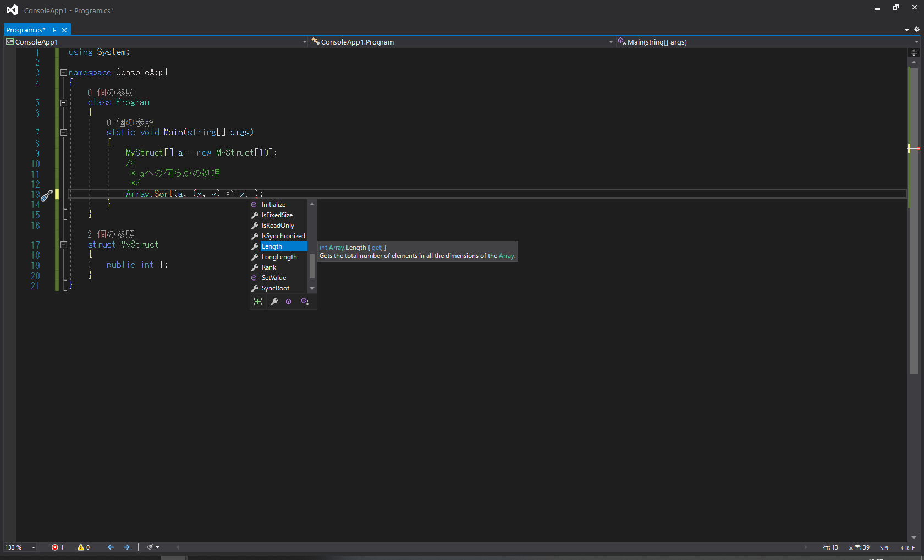
Task: Choose IsReadOnly from the IntelliSense list
Action: [279, 226]
